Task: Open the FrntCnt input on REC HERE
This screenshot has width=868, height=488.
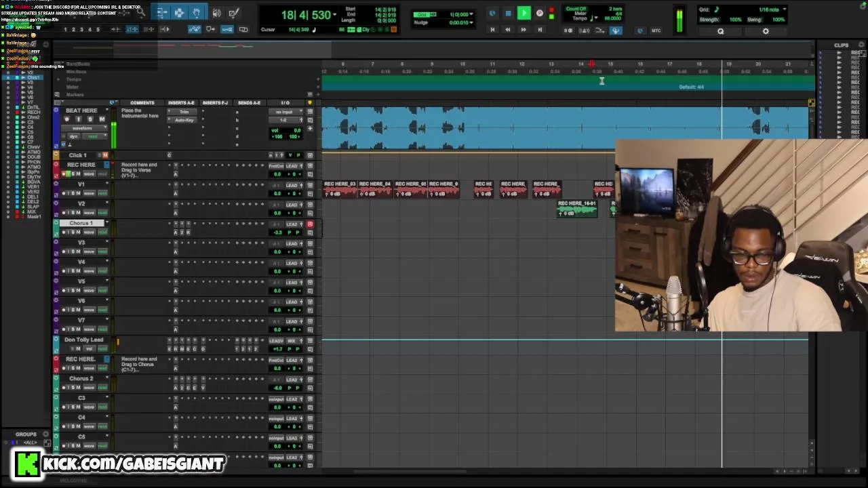Action: pyautogui.click(x=276, y=166)
